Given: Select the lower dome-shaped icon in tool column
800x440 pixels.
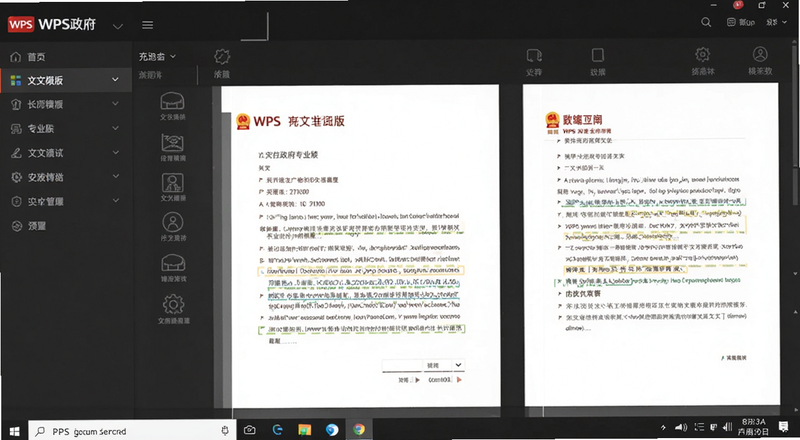Looking at the screenshot, I should [x=173, y=263].
